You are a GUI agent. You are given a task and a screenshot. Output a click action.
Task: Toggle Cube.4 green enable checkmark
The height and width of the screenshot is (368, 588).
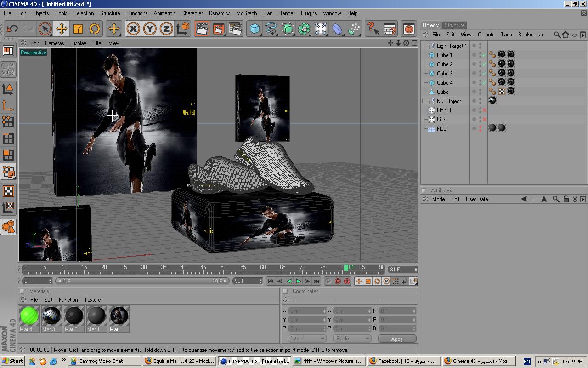[484, 83]
